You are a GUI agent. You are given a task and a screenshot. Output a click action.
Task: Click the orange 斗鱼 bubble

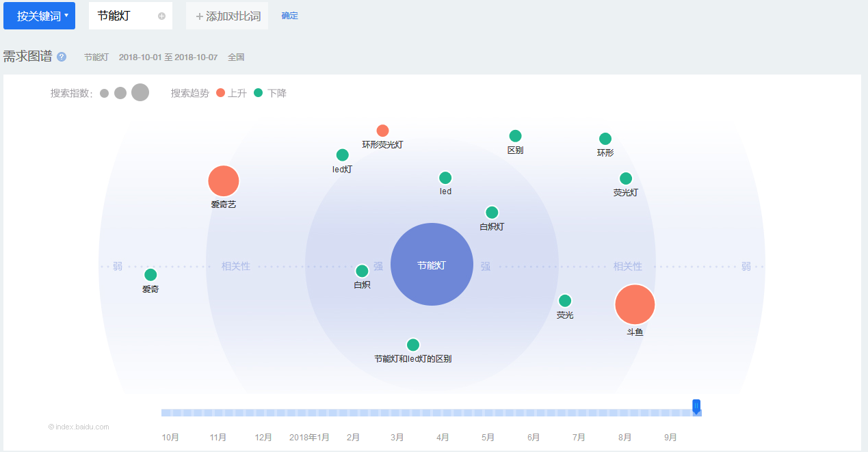click(635, 305)
